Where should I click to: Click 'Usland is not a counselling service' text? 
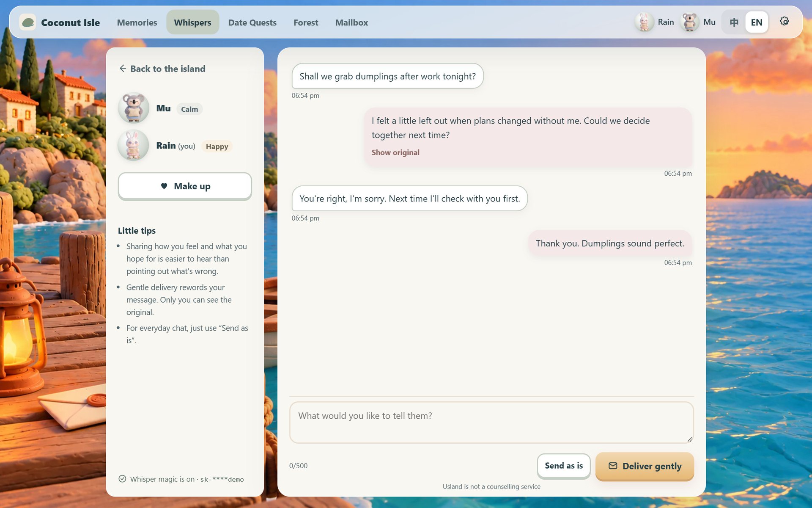click(x=491, y=486)
